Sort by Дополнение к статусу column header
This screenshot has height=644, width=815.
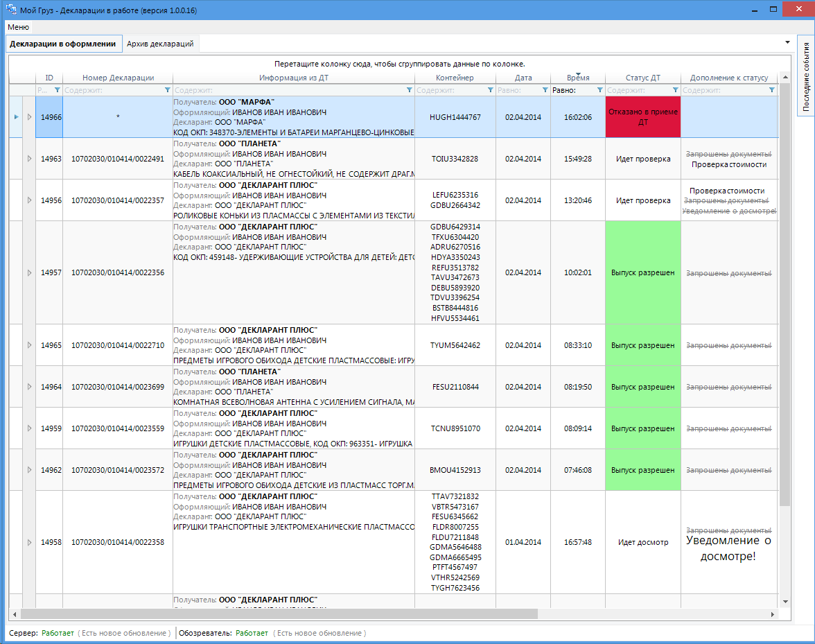point(729,78)
